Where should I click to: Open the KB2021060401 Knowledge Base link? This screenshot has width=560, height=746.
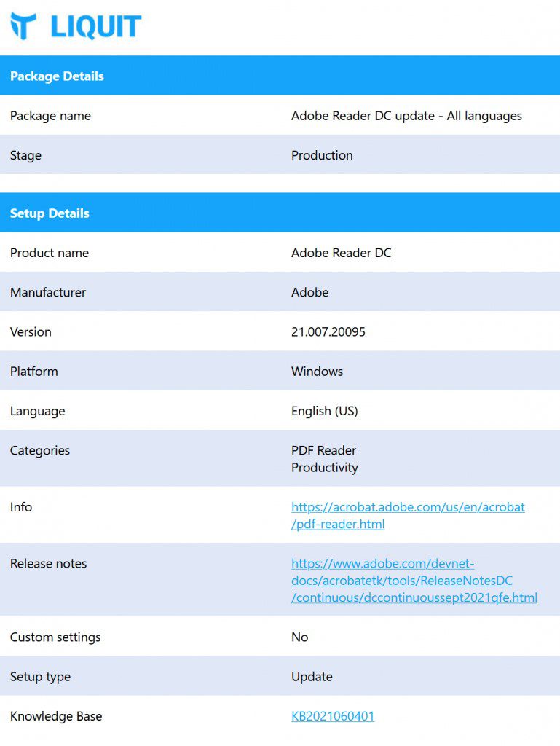[333, 716]
